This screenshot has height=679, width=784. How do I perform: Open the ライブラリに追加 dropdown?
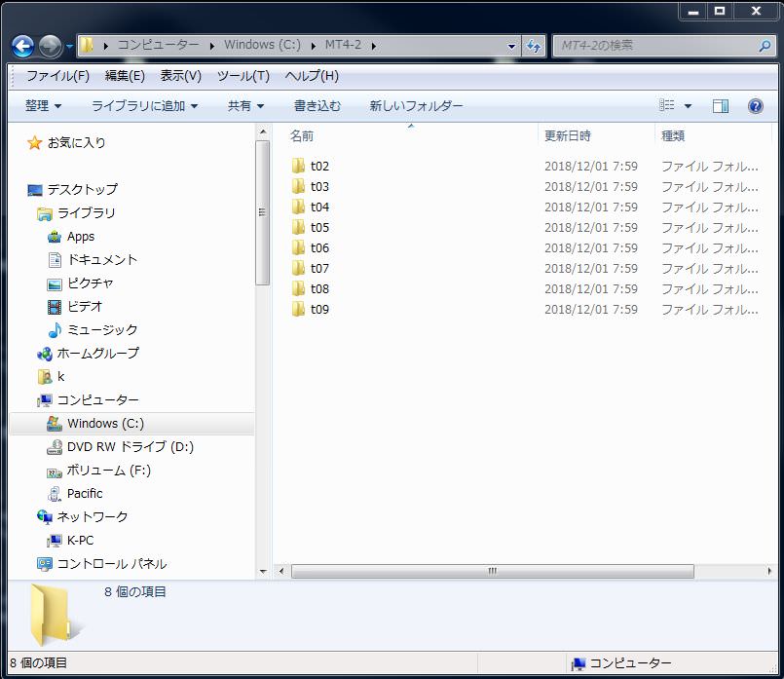(144, 106)
